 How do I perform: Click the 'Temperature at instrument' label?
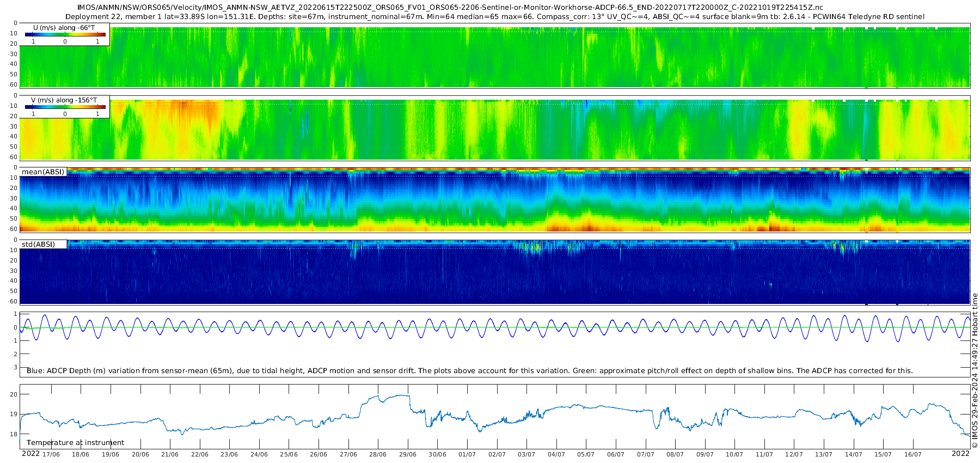(x=75, y=443)
